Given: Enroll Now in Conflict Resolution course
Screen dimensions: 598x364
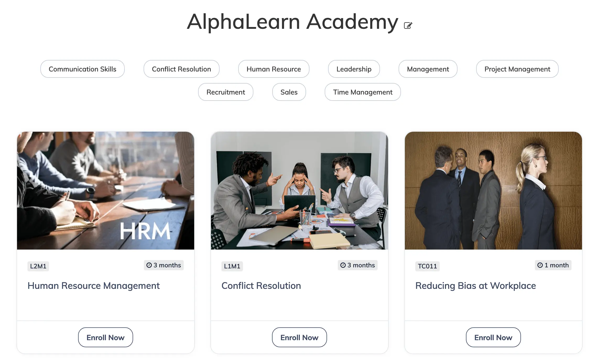Looking at the screenshot, I should point(300,337).
